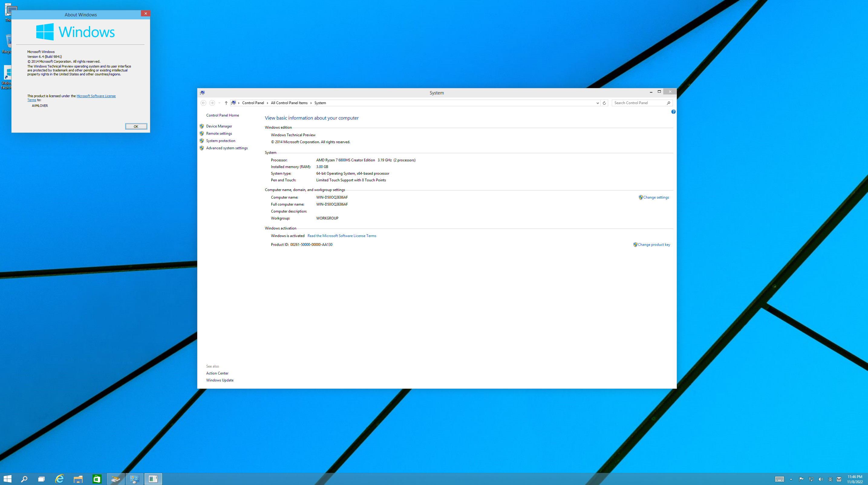
Task: Refresh the System control panel page
Action: tap(604, 103)
